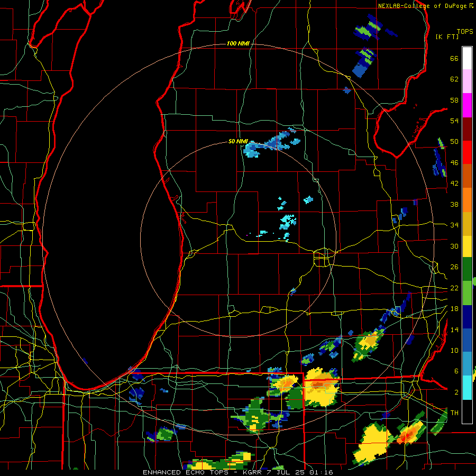Click legend value 42

[x=454, y=184]
